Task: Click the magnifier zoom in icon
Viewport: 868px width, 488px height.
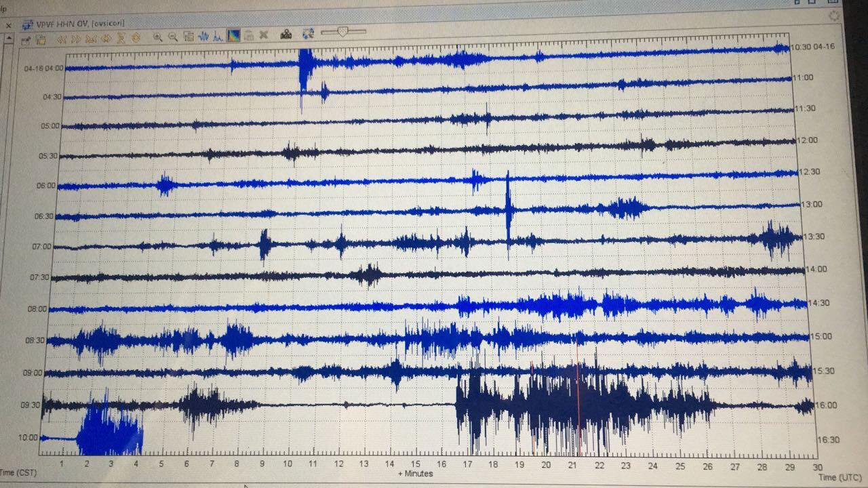Action: [x=157, y=37]
